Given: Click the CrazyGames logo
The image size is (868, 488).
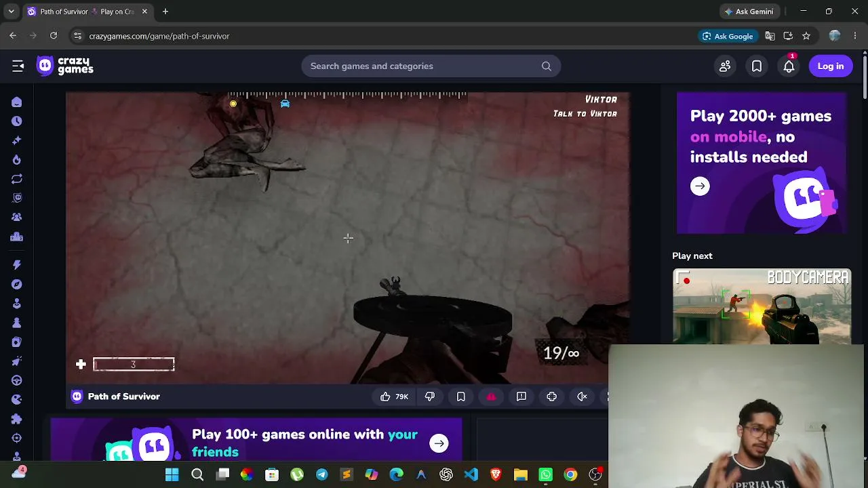Looking at the screenshot, I should (x=65, y=66).
